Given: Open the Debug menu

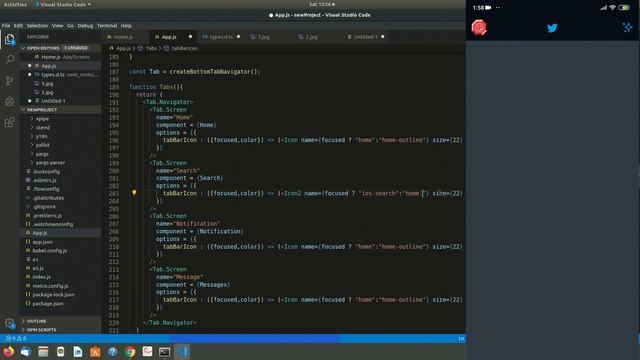Looking at the screenshot, I should [85, 25].
